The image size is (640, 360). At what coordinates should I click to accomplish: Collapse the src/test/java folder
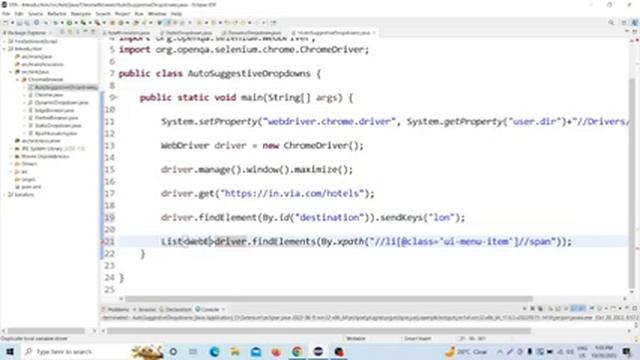click(11, 72)
